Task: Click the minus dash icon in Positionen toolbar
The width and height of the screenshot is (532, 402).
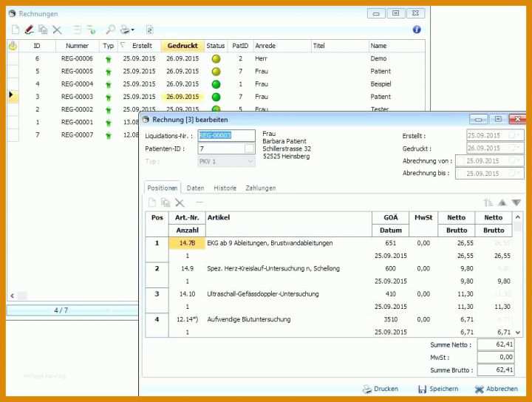Action: tap(199, 202)
